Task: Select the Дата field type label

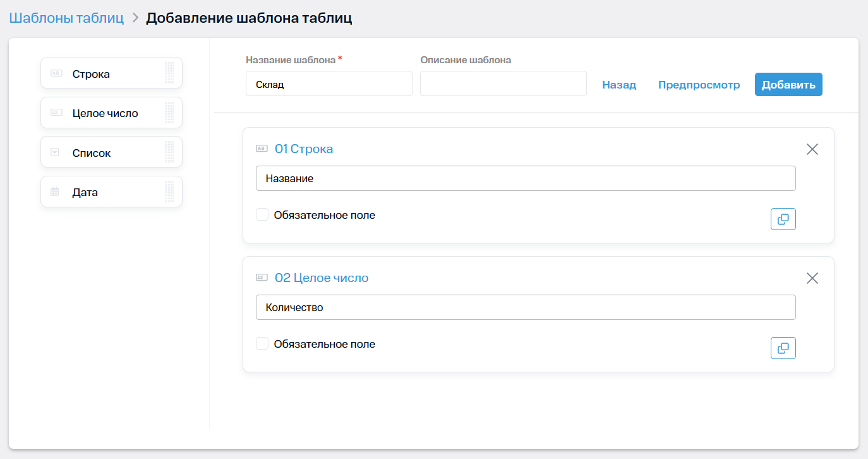Action: coord(85,192)
